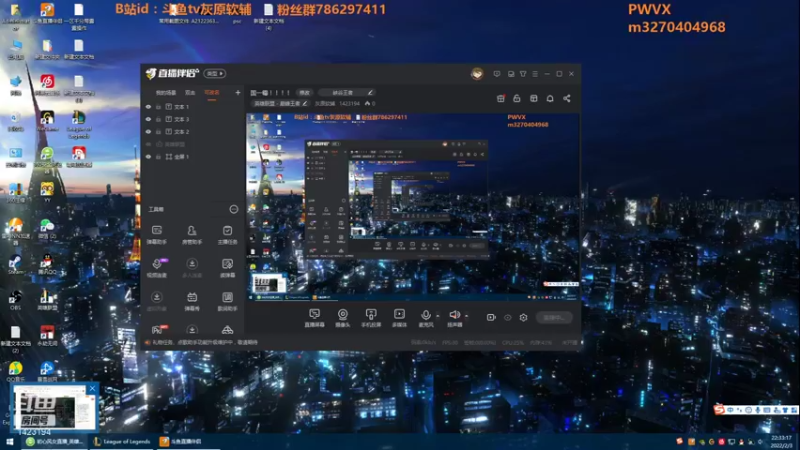Open the 主播任务 streamer tasks tool
Viewport: 800px width, 450px height.
(x=228, y=235)
